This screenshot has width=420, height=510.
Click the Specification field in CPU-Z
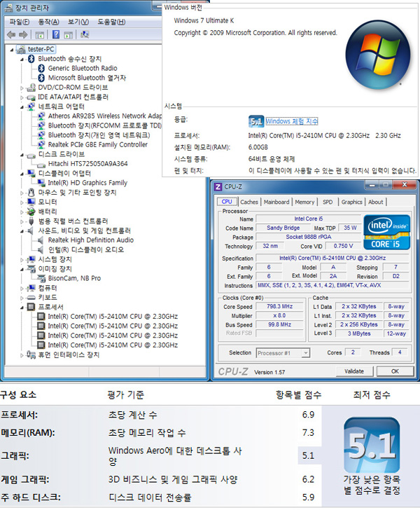point(332,258)
